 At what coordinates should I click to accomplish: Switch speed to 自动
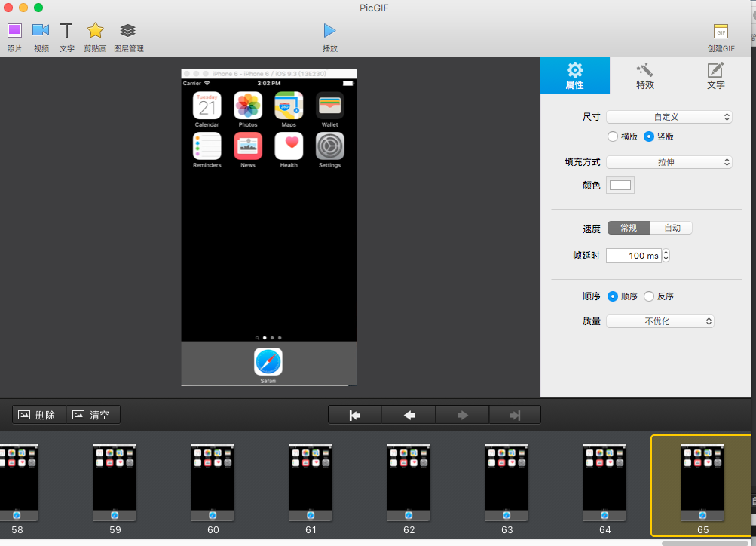(672, 228)
